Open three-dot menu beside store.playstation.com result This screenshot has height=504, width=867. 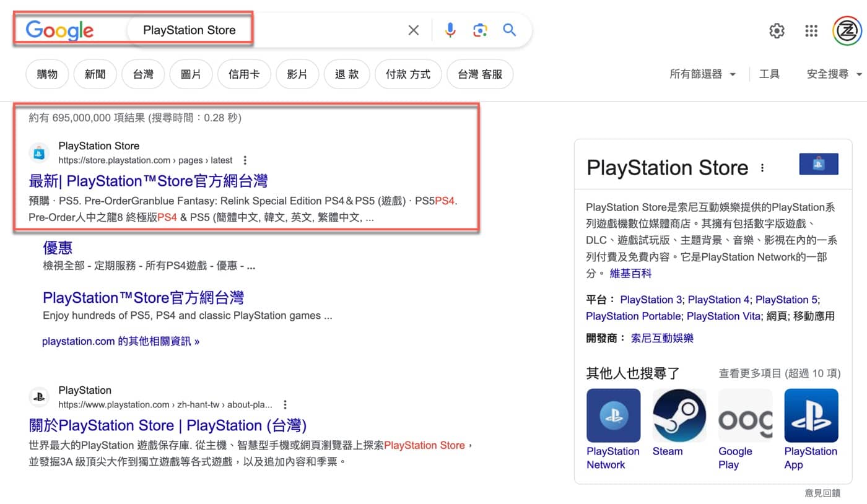245,160
